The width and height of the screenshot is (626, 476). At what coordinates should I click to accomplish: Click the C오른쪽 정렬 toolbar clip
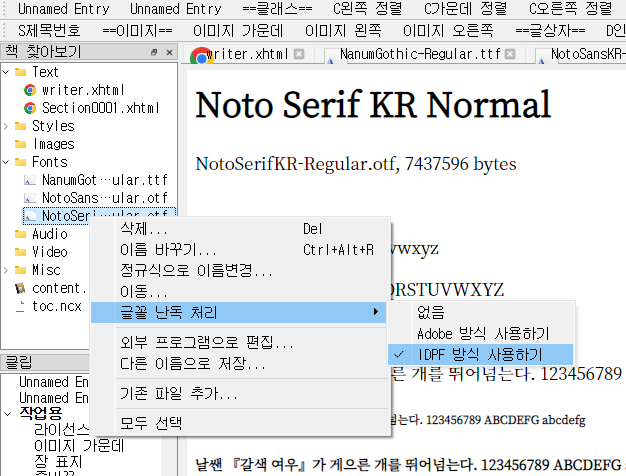point(570,9)
